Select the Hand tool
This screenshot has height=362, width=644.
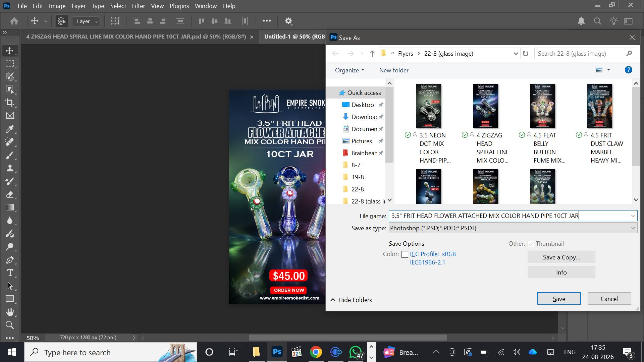click(10, 312)
